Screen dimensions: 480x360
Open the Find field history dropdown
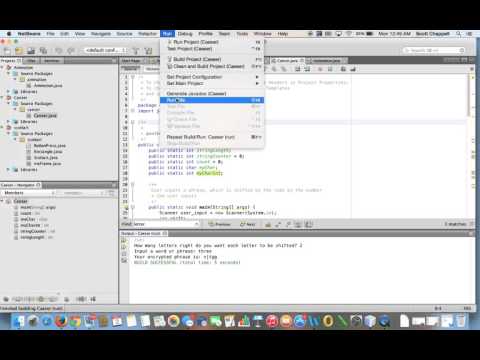click(x=196, y=224)
